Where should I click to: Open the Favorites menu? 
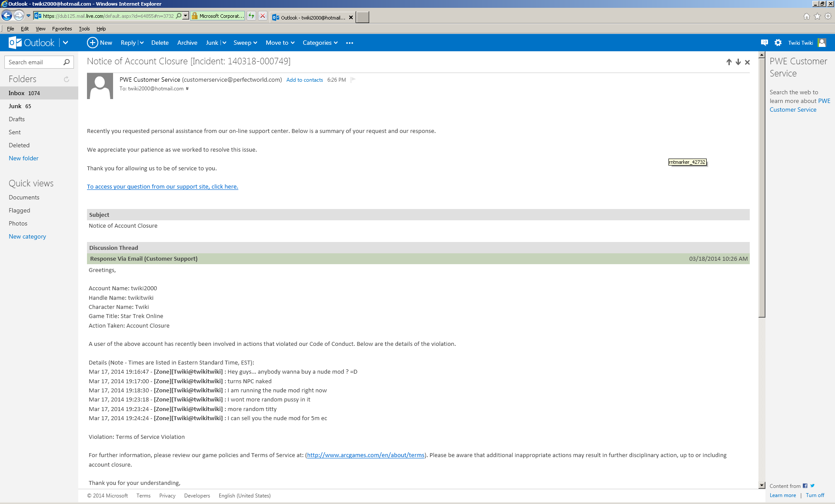coord(62,29)
